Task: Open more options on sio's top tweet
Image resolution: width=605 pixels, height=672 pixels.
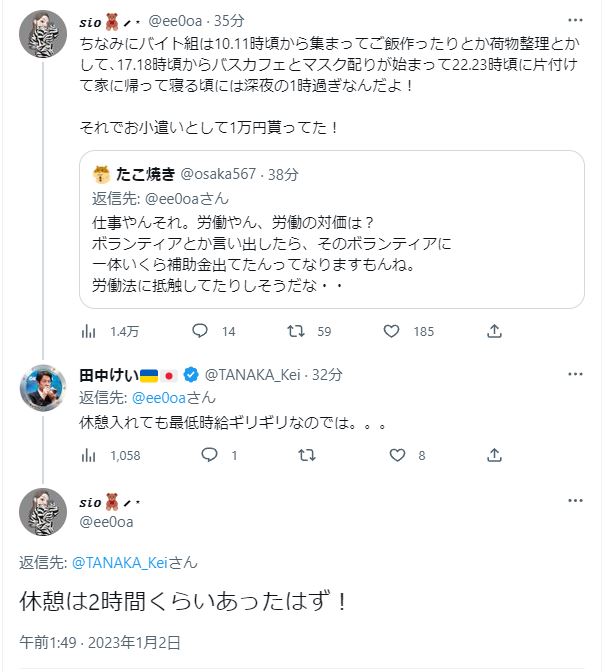Action: click(575, 20)
